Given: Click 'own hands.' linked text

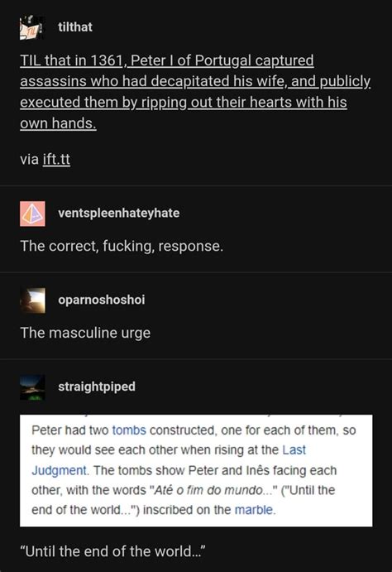Looking at the screenshot, I should (58, 123).
